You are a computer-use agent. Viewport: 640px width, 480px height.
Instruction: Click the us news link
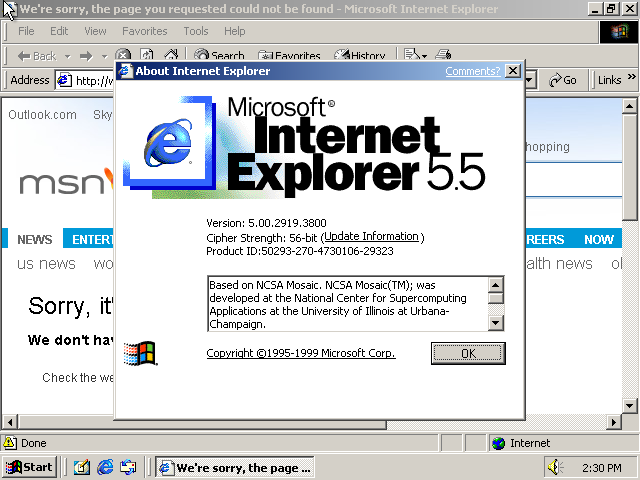pos(46,264)
